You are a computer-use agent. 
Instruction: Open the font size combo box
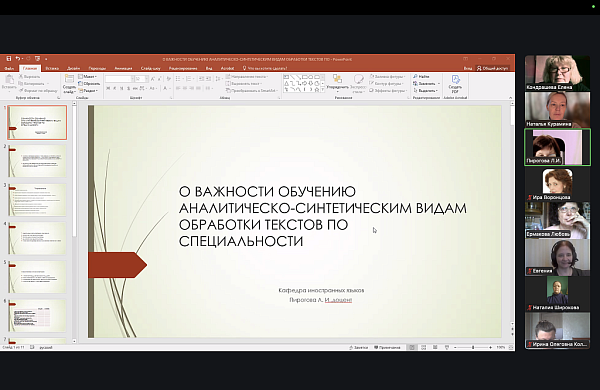(x=141, y=79)
